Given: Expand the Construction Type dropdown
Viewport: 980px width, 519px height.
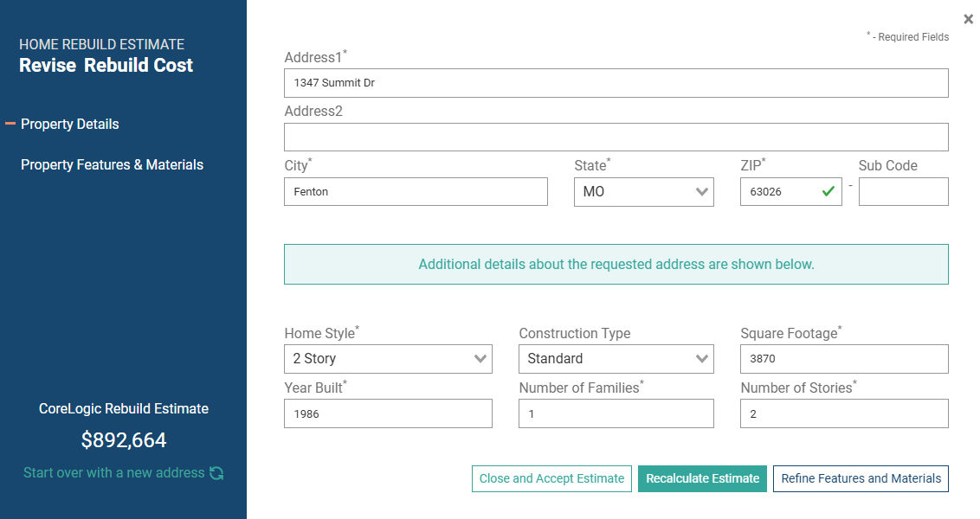Looking at the screenshot, I should [x=616, y=359].
